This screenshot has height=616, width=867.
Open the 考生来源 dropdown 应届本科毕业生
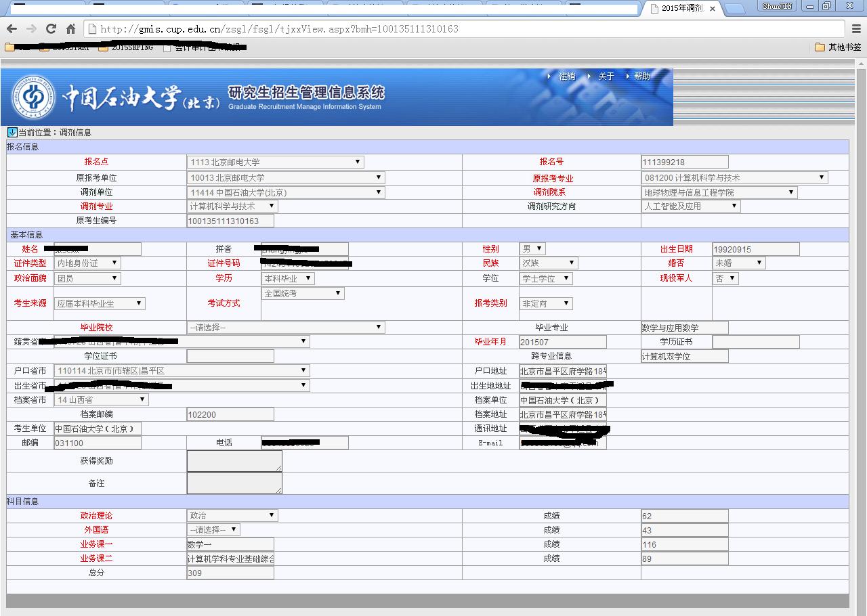100,304
